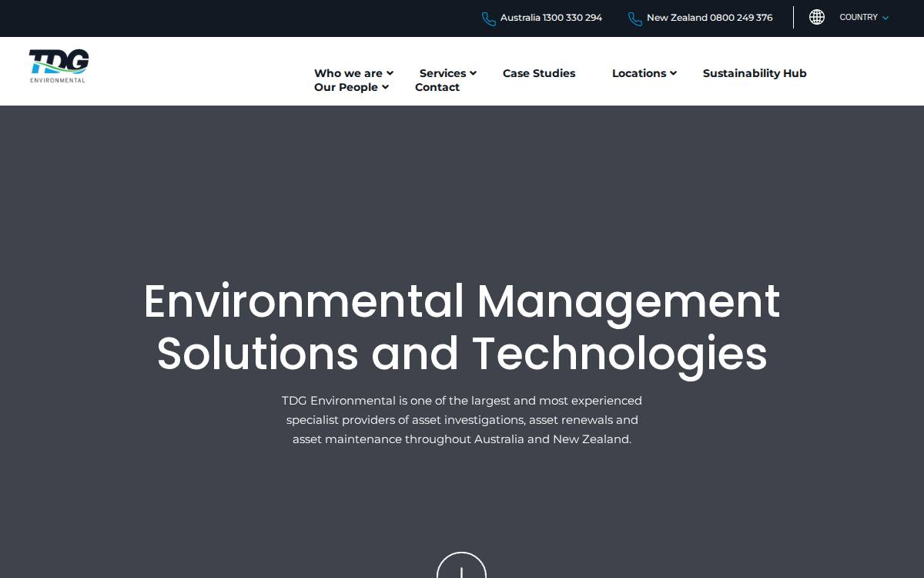The height and width of the screenshot is (578, 924).
Task: Click the phone icon beside the New Zealand number
Action: pos(635,18)
